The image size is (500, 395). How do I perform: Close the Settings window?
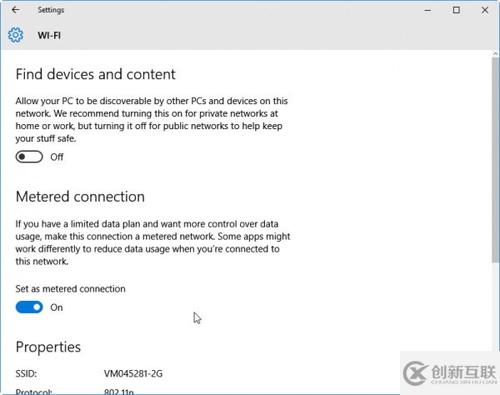tap(485, 10)
